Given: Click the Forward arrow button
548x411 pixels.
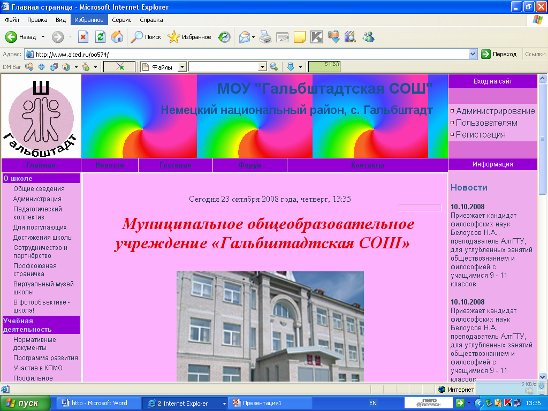Looking at the screenshot, I should [58, 37].
